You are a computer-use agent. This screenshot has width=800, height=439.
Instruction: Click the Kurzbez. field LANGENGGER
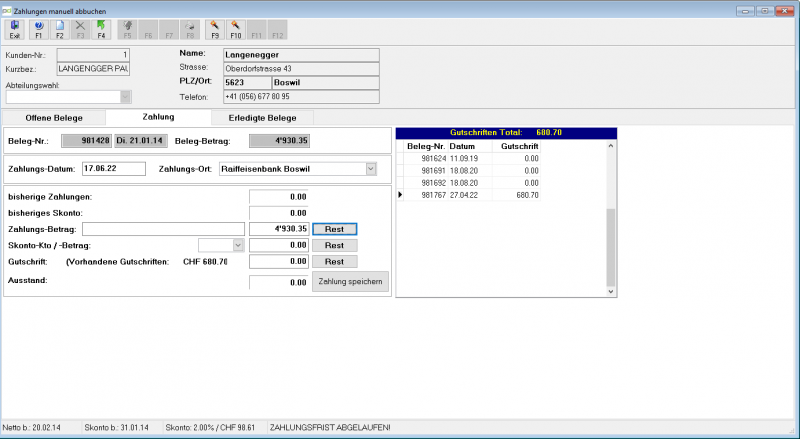93,68
